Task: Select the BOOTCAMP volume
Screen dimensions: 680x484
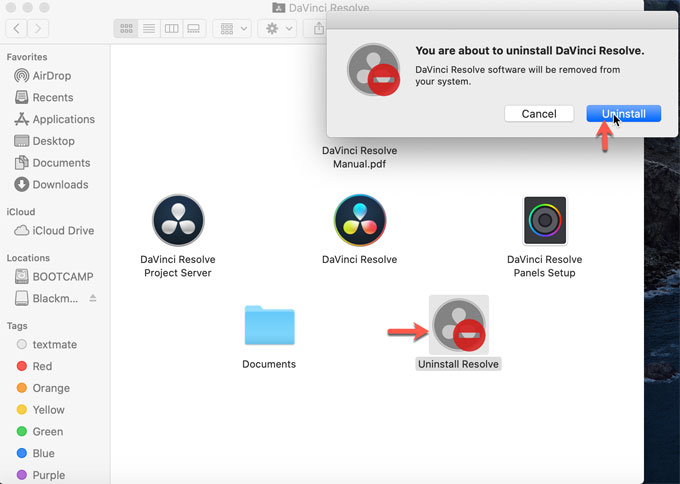Action: [x=55, y=276]
